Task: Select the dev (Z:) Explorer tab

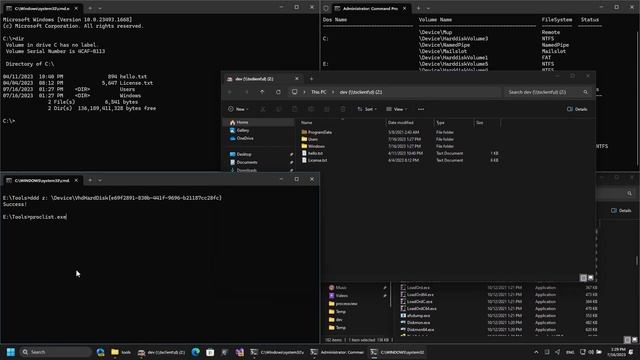Action: [x=263, y=79]
